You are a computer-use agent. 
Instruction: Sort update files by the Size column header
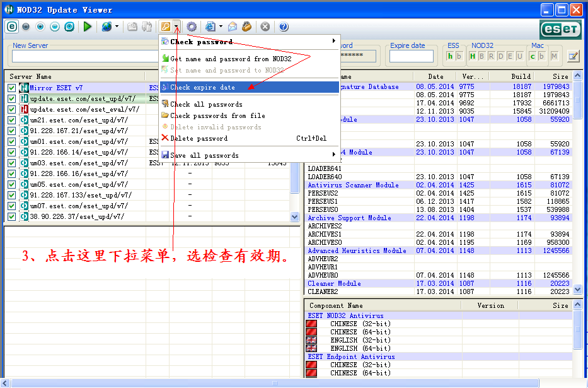(x=553, y=76)
